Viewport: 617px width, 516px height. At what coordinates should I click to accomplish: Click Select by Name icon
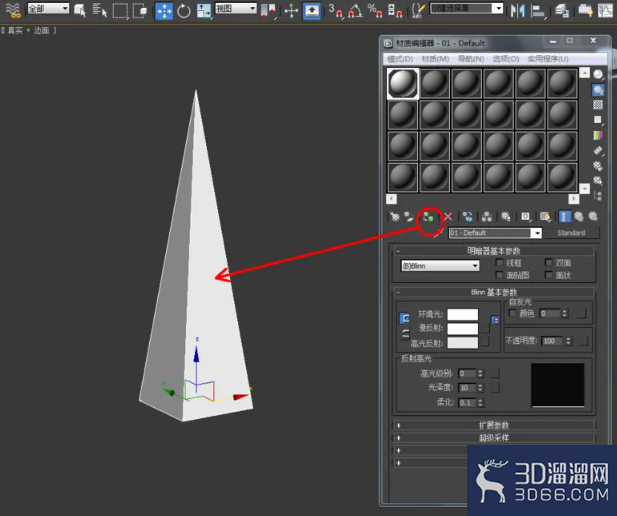pos(100,11)
